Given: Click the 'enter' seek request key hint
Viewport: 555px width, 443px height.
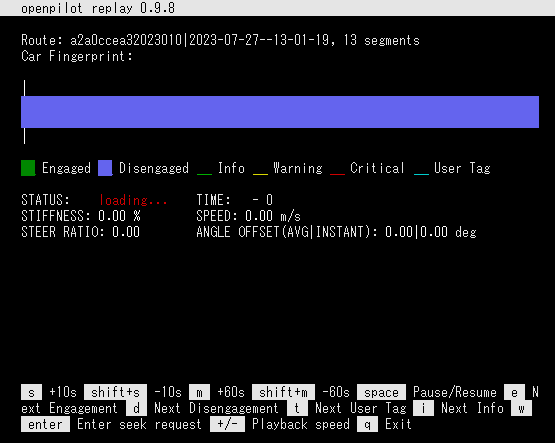Looking at the screenshot, I should tap(45, 424).
